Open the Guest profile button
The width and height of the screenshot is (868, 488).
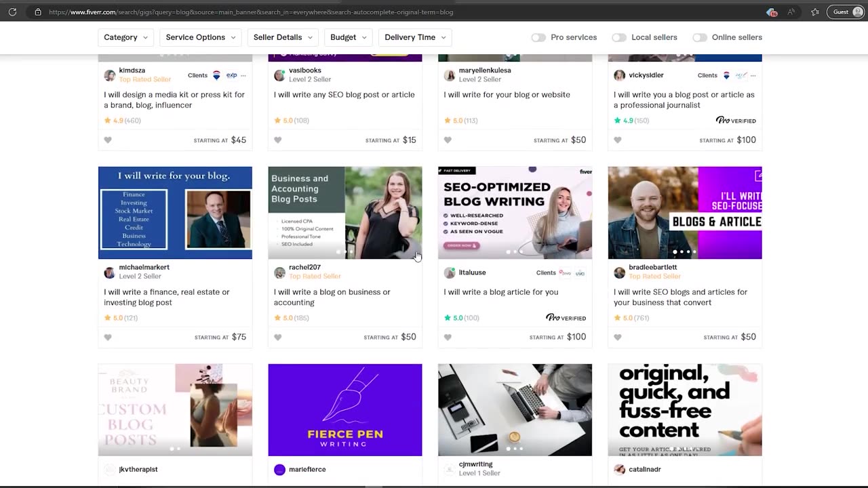tap(846, 12)
